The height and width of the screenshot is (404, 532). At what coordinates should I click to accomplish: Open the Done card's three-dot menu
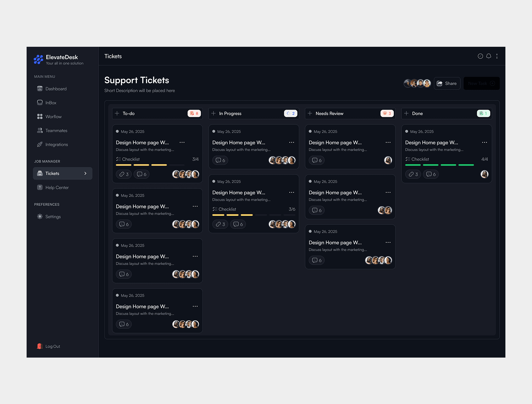(484, 142)
